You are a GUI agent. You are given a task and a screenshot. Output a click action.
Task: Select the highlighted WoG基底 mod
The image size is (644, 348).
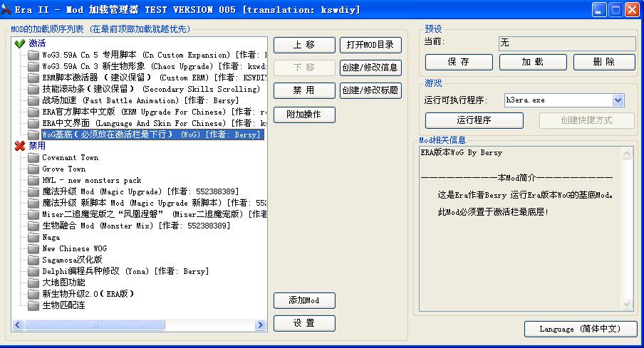[152, 135]
